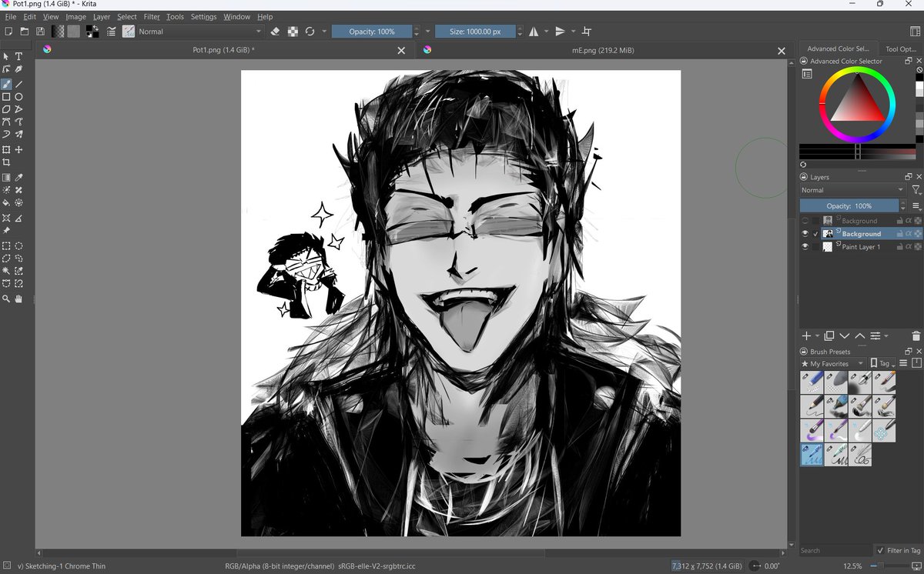
Task: Select the Zoom tool
Action: [x=6, y=299]
